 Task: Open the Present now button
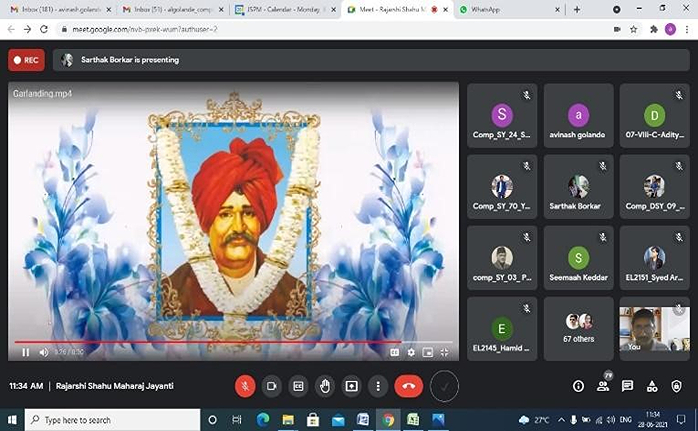coord(352,386)
